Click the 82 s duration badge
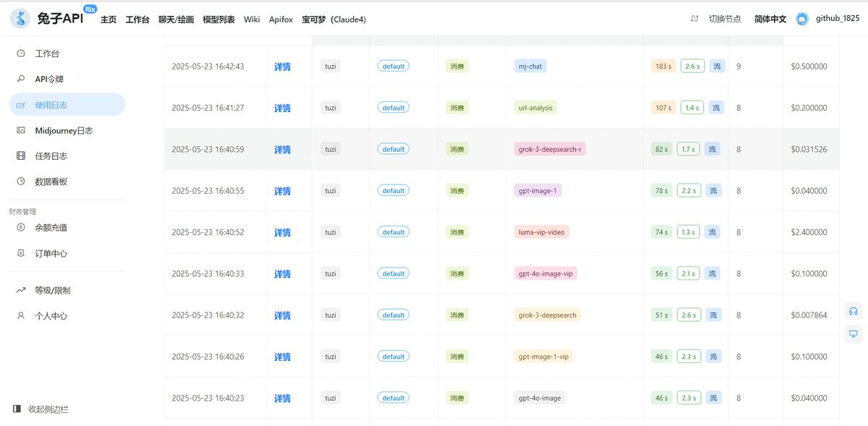868x426 pixels. (661, 149)
